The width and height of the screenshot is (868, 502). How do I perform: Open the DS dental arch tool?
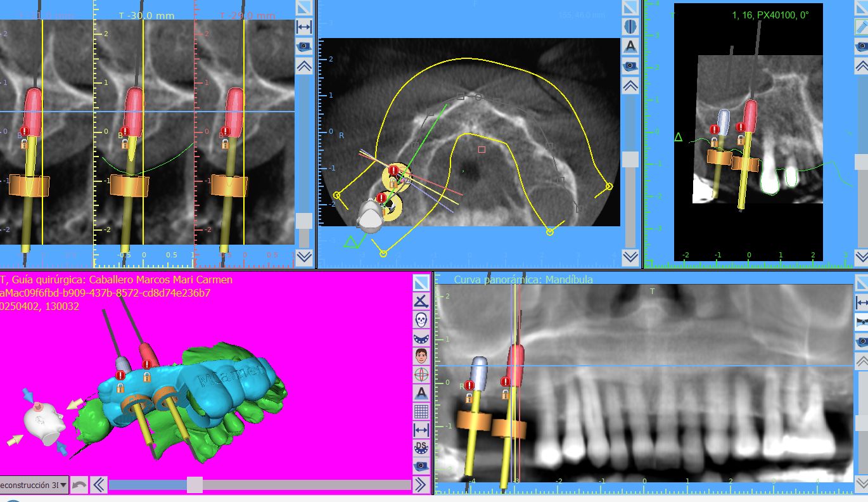(x=421, y=447)
